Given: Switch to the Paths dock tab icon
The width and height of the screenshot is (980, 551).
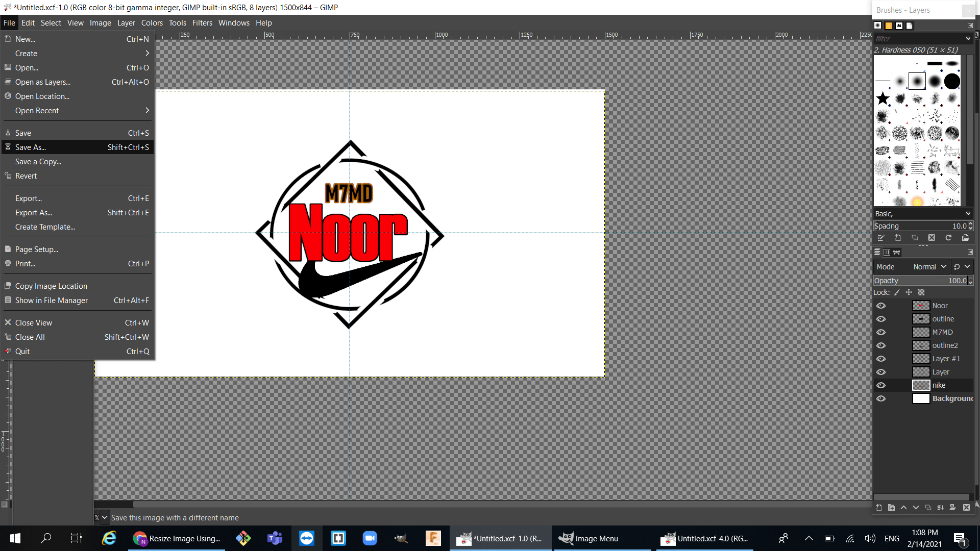Looking at the screenshot, I should click(897, 252).
